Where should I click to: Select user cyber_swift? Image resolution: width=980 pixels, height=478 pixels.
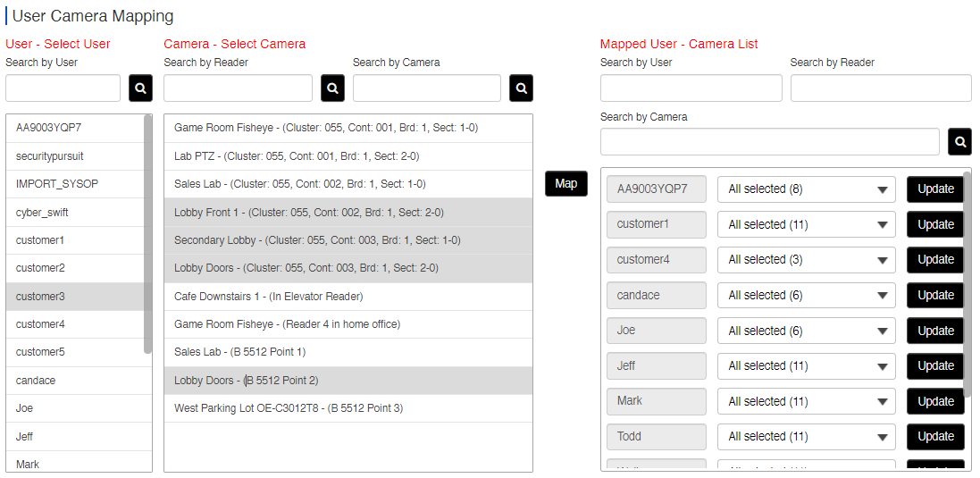click(x=75, y=213)
